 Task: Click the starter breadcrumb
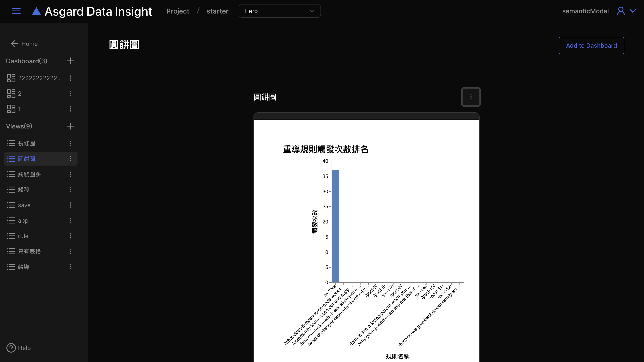tap(217, 11)
